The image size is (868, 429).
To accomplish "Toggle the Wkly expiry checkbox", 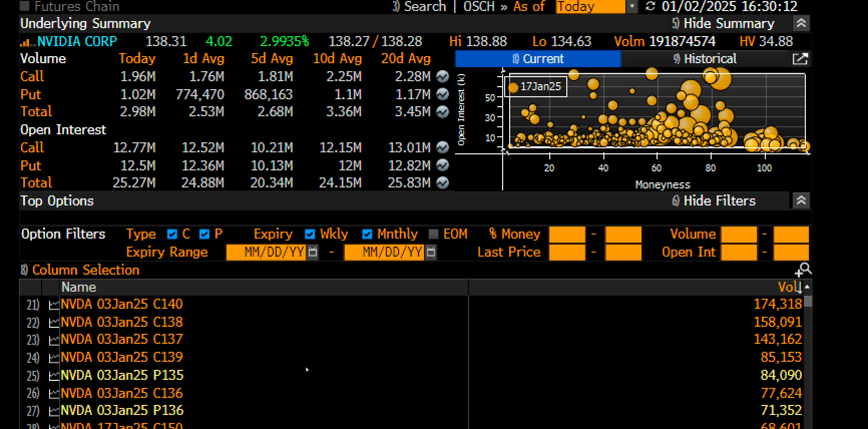I will pyautogui.click(x=310, y=234).
